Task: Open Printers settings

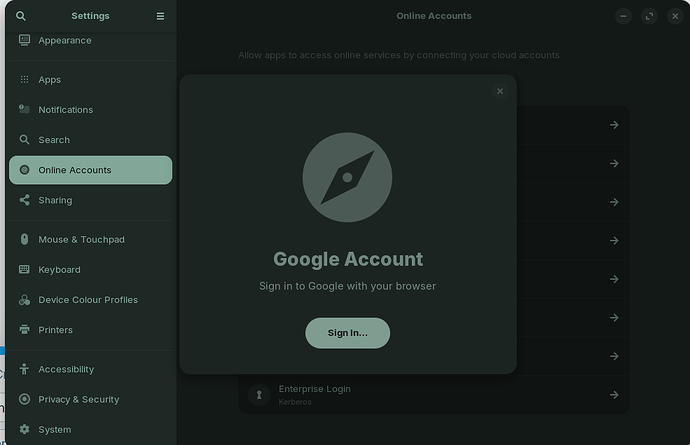Action: [x=91, y=329]
